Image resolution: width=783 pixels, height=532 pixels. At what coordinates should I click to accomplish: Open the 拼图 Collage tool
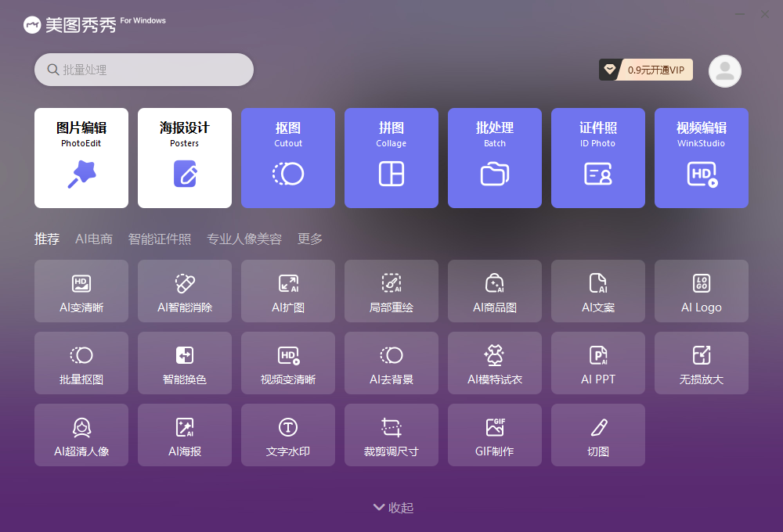click(391, 157)
